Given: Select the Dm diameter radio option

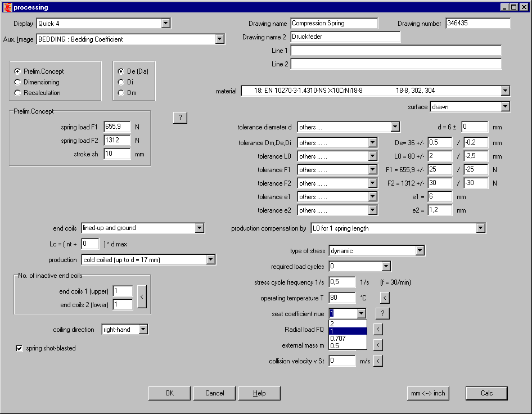Looking at the screenshot, I should click(121, 93).
